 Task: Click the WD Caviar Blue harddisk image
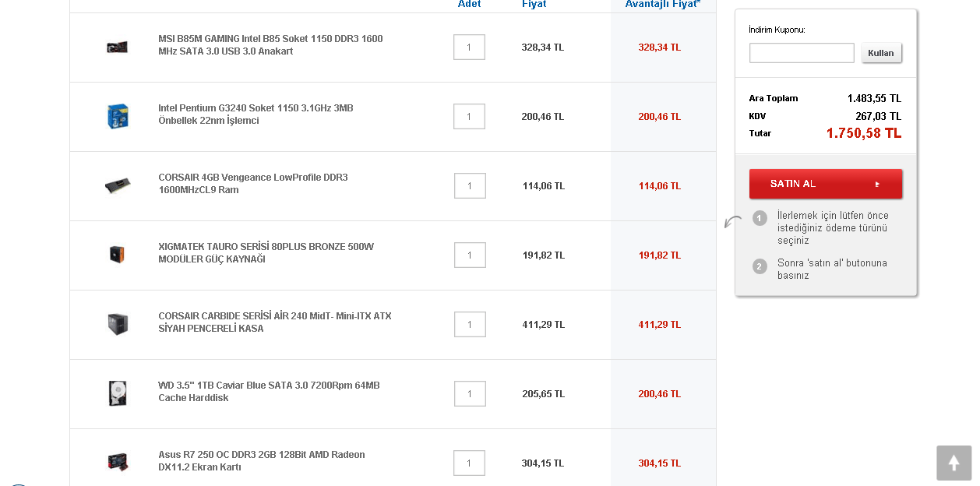pos(118,393)
